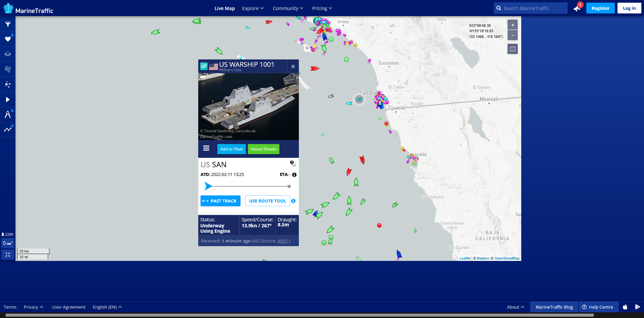Close the US WARSHIP 1001 popup
The height and width of the screenshot is (318, 644).
(293, 66)
